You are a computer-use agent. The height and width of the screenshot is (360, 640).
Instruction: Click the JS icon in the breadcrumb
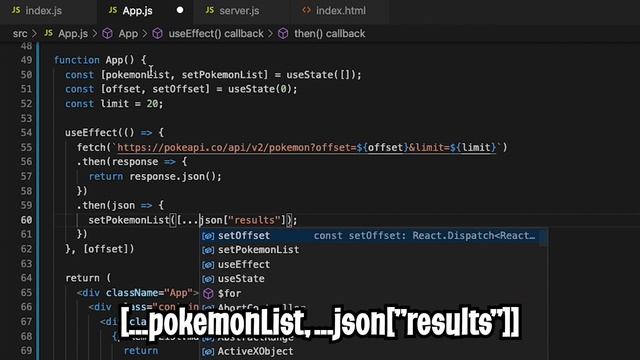click(49, 33)
